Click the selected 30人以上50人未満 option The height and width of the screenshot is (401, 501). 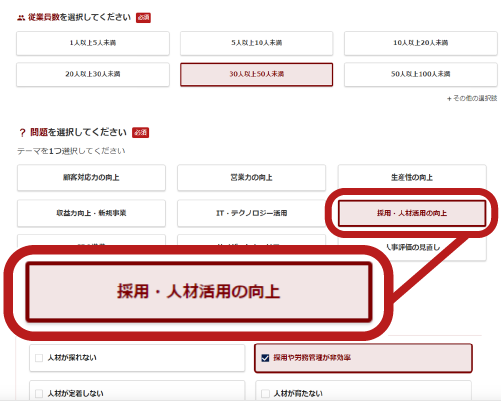[256, 74]
